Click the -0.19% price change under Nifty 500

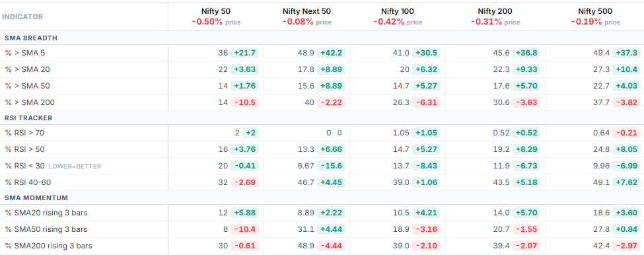(587, 22)
